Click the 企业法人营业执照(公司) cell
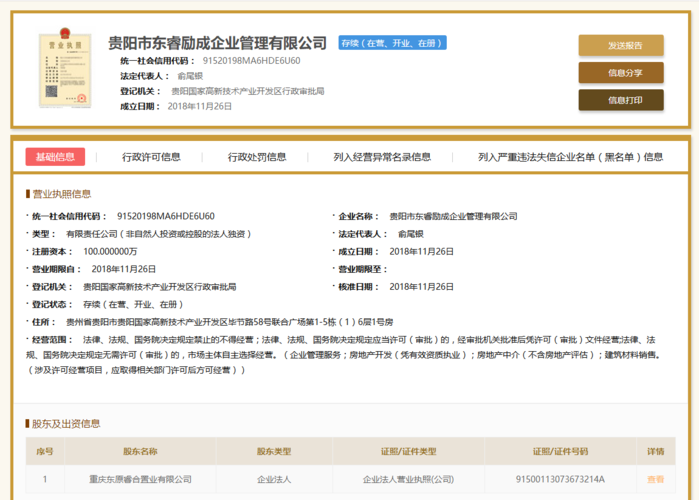699x500 pixels. point(408,480)
